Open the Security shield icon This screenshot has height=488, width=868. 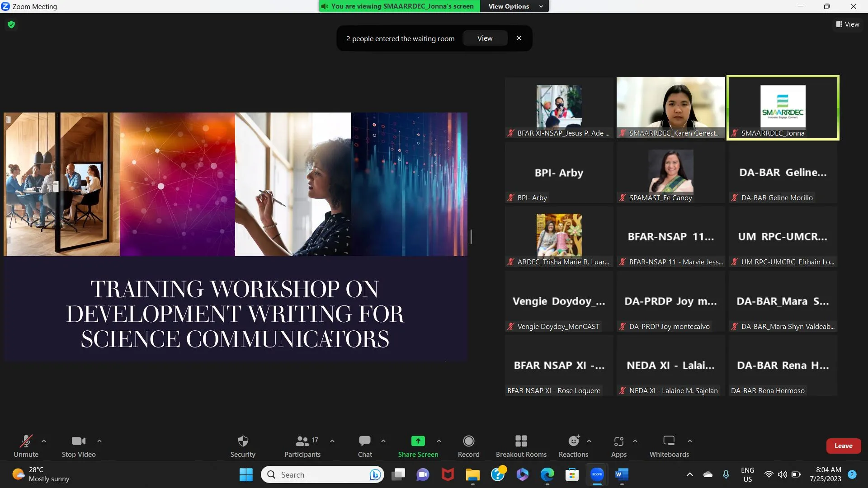(243, 441)
